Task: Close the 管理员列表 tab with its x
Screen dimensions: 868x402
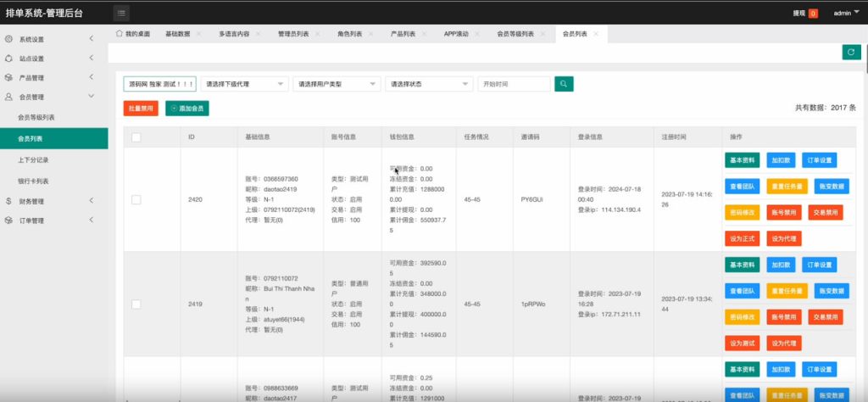Action: pyautogui.click(x=318, y=34)
